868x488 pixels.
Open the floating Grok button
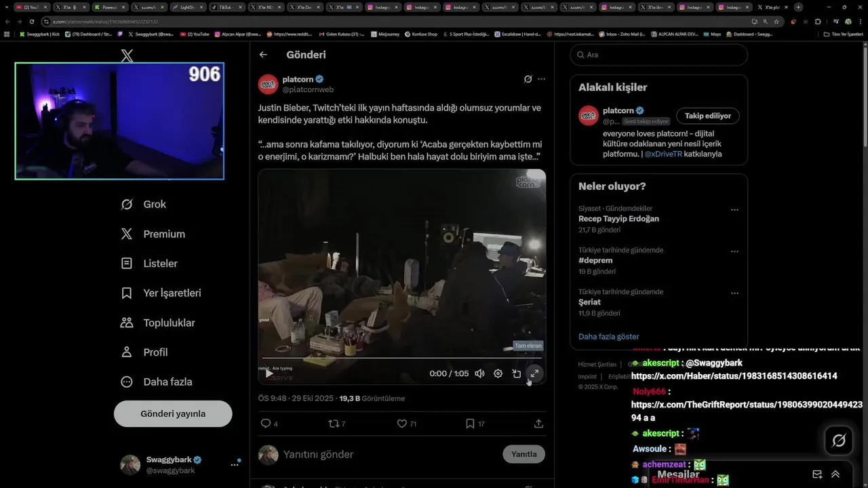tap(839, 441)
